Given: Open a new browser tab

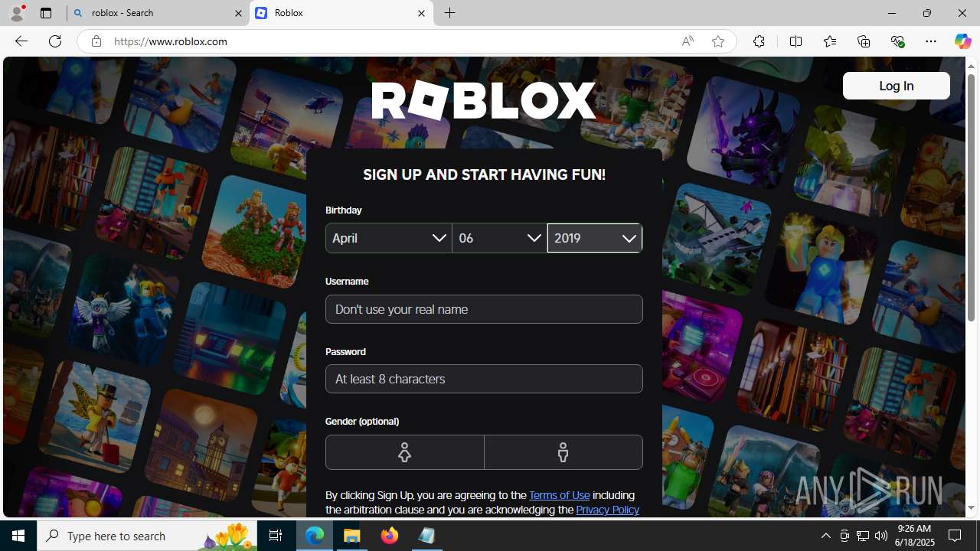Looking at the screenshot, I should [x=450, y=13].
